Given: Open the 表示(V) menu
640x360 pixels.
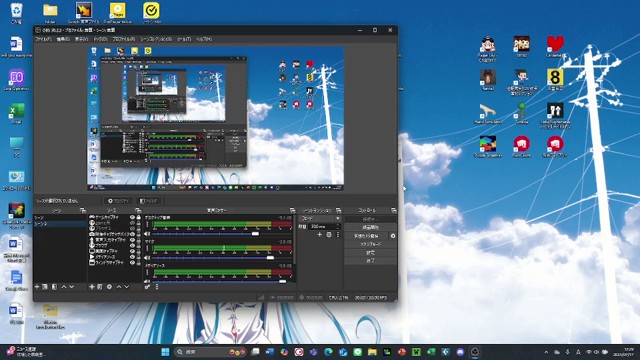Looking at the screenshot, I should pyautogui.click(x=81, y=39).
